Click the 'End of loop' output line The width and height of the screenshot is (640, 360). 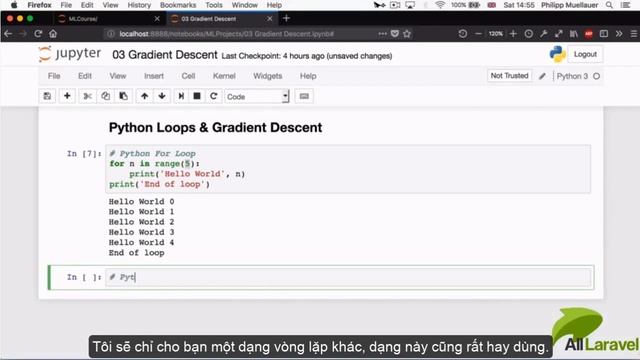coord(136,253)
